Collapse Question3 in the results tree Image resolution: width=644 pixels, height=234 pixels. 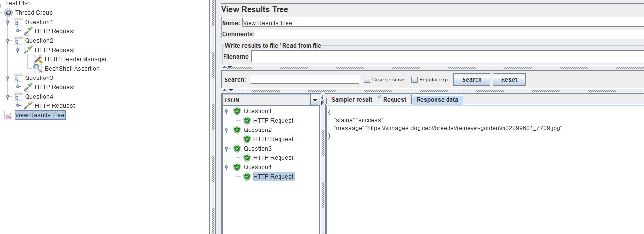(x=227, y=149)
